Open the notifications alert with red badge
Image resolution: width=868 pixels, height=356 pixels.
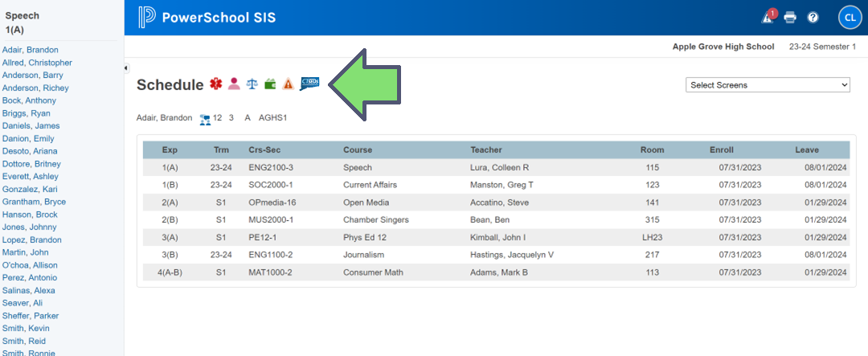[x=768, y=17]
